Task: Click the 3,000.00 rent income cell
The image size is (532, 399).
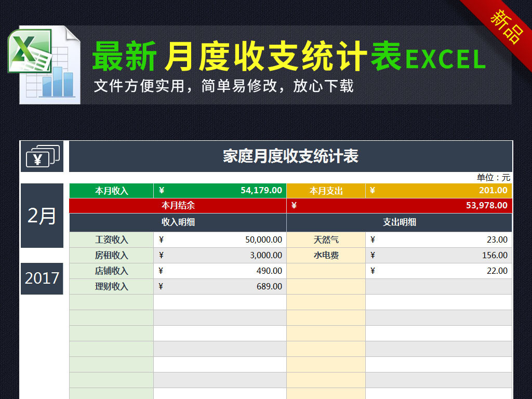Action: [220, 256]
